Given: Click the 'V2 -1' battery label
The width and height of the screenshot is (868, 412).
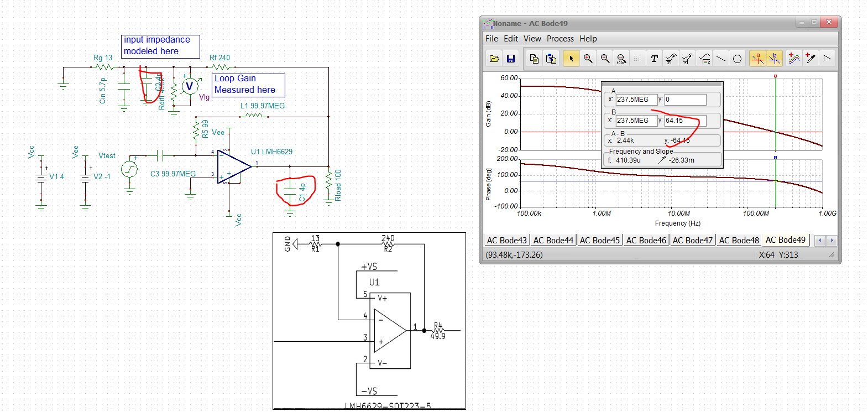Looking at the screenshot, I should tap(102, 176).
